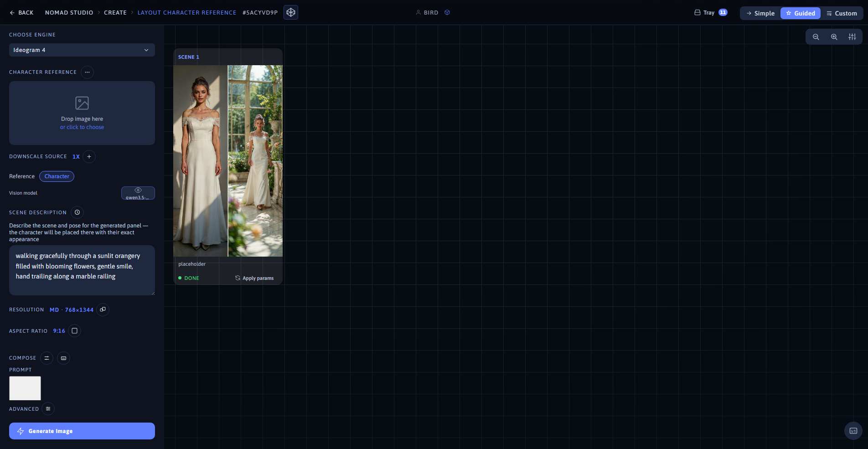This screenshot has width=868, height=449.
Task: Follow the 'or click to choose' link
Action: [x=82, y=127]
